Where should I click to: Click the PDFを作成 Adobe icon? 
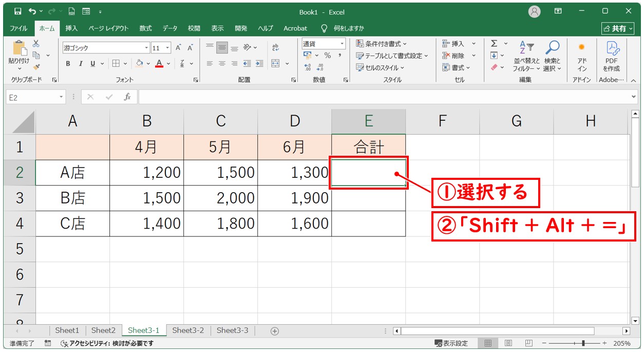click(612, 55)
